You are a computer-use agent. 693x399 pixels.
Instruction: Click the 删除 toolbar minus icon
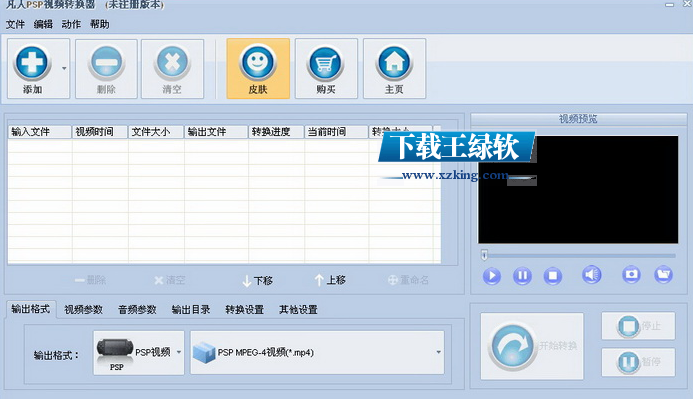106,63
